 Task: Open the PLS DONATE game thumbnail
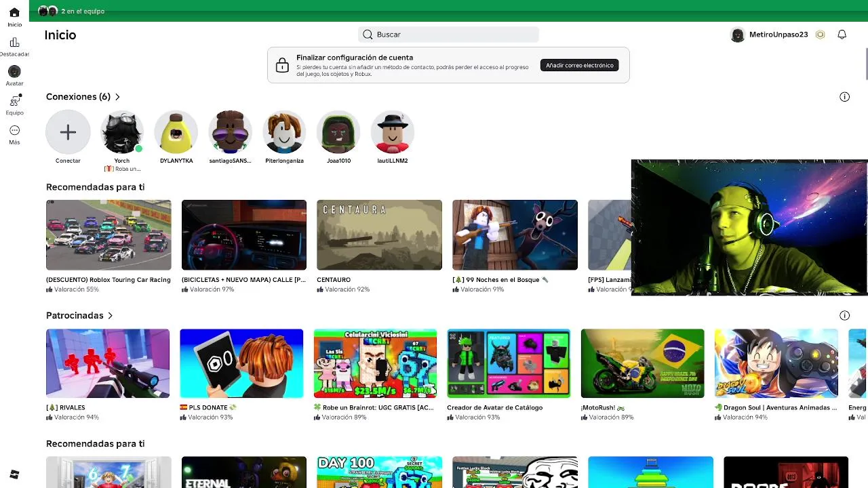(241, 363)
